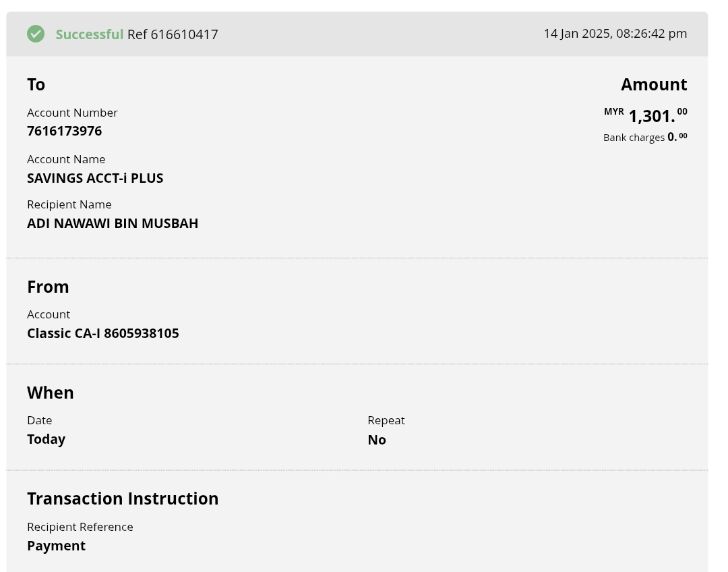Select recipient account number 7616173976
Screen dimensions: 728x572
click(x=64, y=131)
